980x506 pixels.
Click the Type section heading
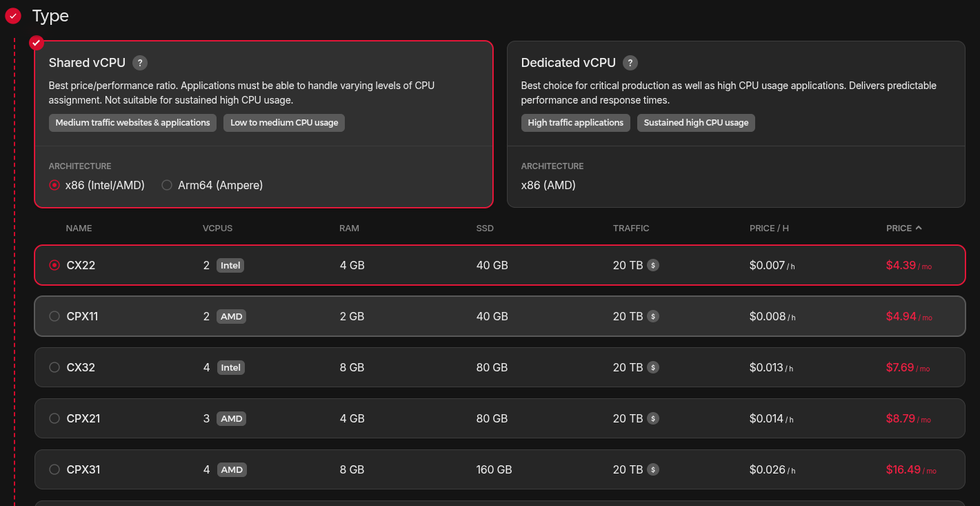coord(50,16)
